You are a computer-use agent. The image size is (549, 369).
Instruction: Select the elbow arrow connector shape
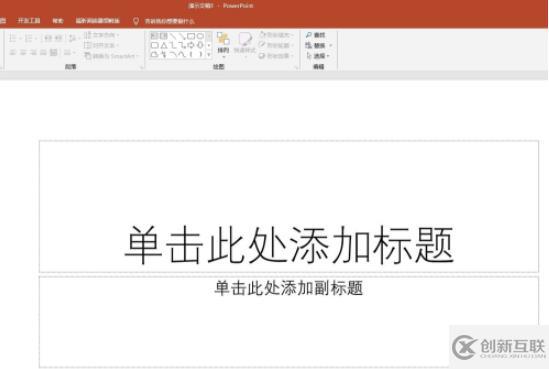click(x=182, y=45)
